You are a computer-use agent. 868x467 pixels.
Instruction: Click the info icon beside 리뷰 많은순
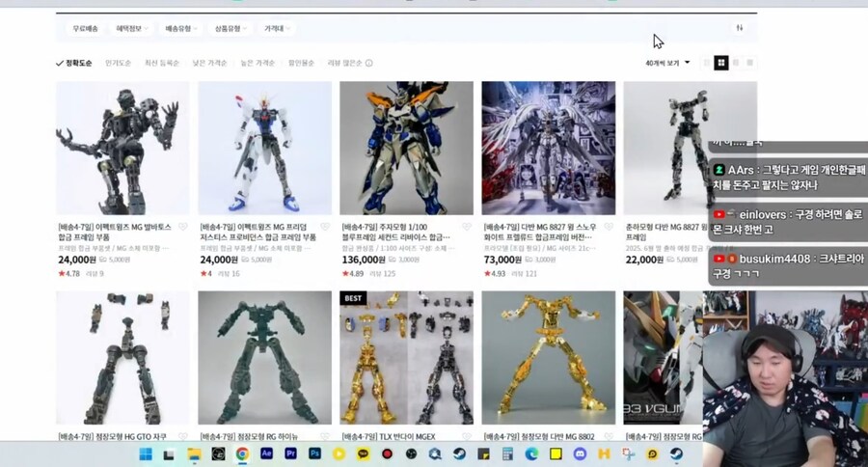369,64
